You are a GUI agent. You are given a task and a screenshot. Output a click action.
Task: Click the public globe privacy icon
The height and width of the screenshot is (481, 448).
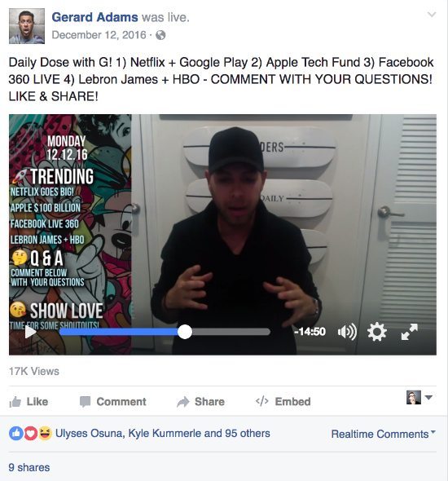click(x=160, y=35)
